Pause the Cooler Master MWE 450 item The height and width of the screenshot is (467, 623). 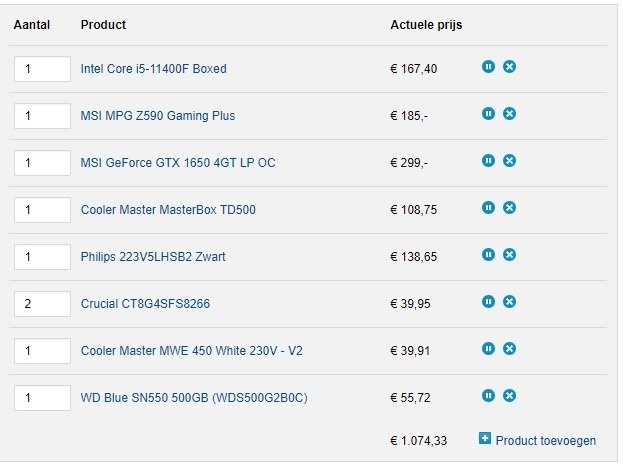488,349
